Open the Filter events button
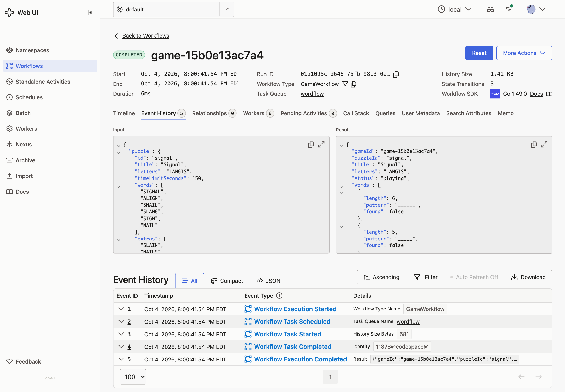 coord(425,277)
